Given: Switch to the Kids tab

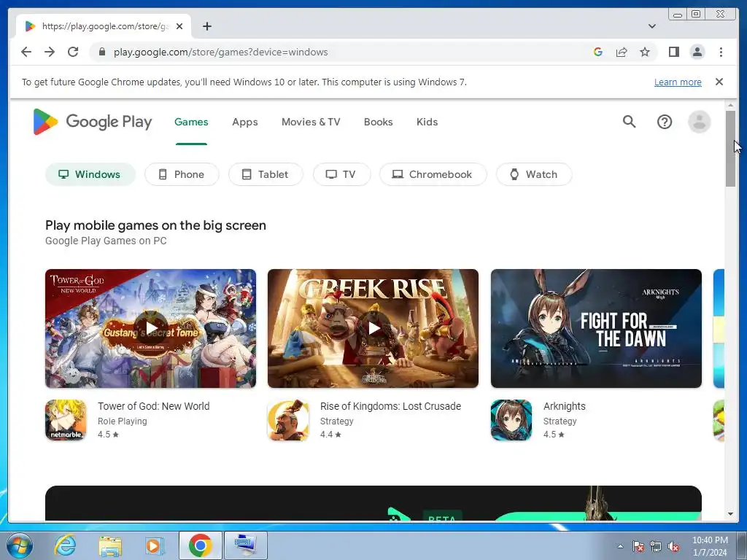Looking at the screenshot, I should tap(427, 122).
